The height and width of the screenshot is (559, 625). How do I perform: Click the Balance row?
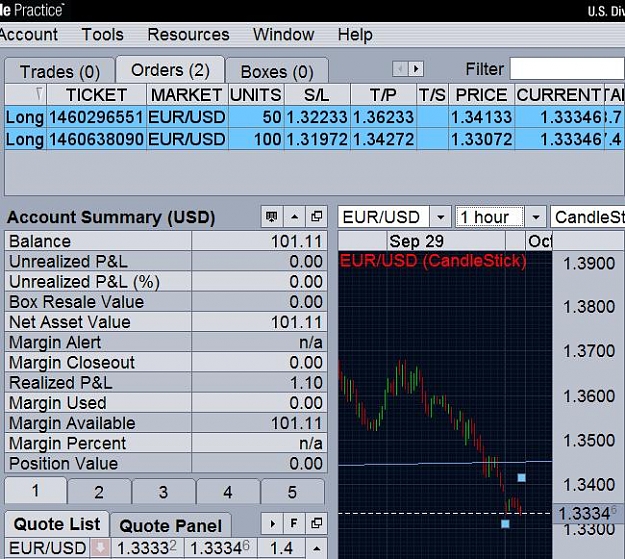tap(166, 241)
